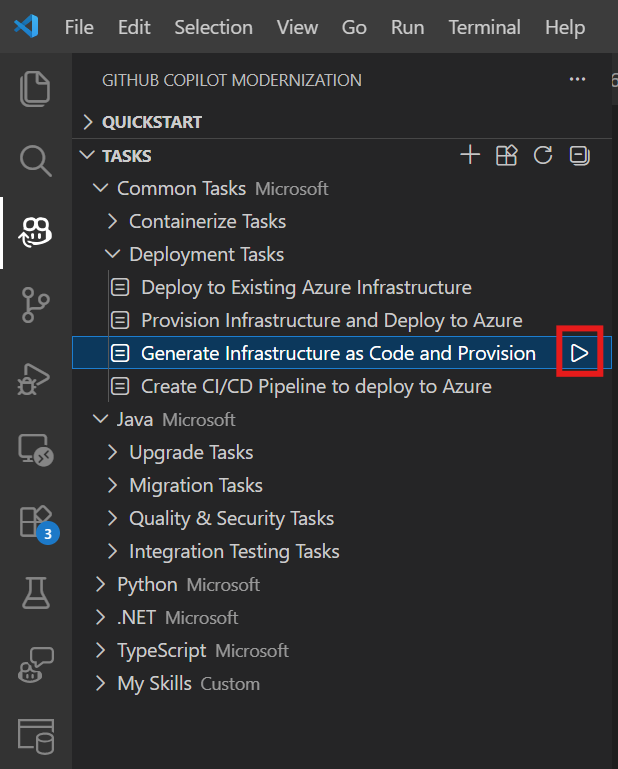The image size is (618, 769).
Task: Open the Selection menu
Action: coord(214,27)
